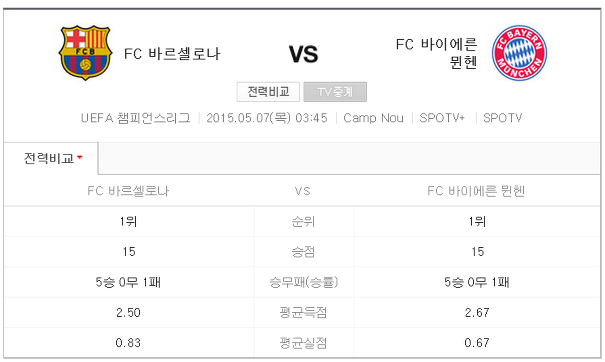This screenshot has height=362, width=605.
Task: Click Bayern's 2.67 average goals value
Action: click(477, 312)
